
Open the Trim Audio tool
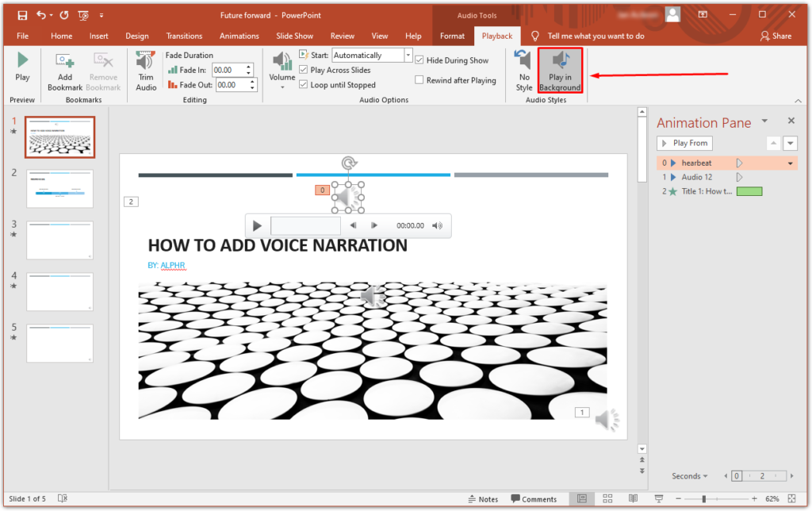[146, 71]
